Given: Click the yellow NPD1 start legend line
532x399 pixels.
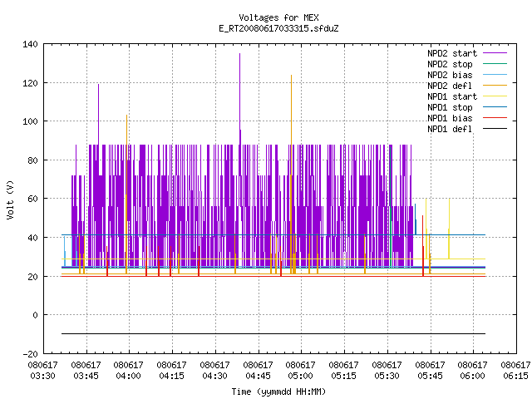Looking at the screenshot, I should coord(495,96).
